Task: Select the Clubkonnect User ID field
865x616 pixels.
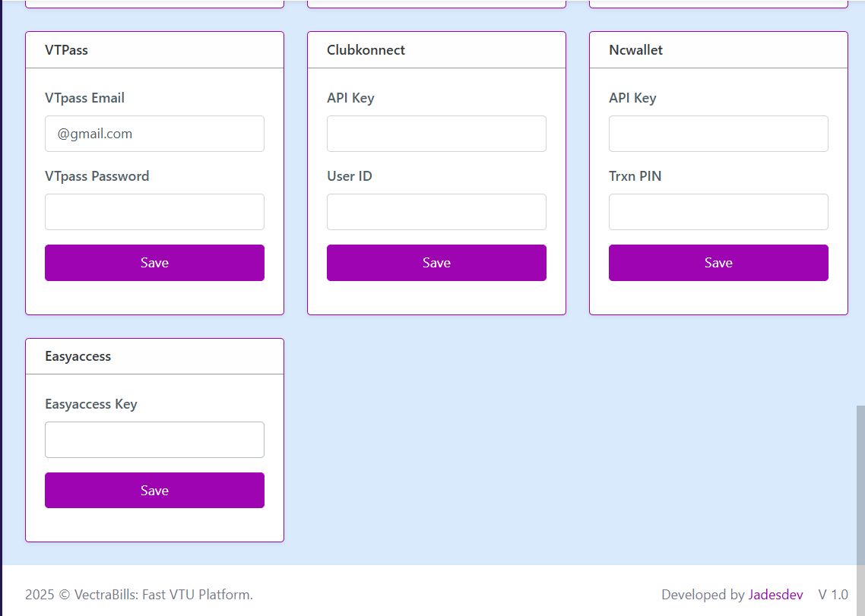Action: click(x=436, y=212)
